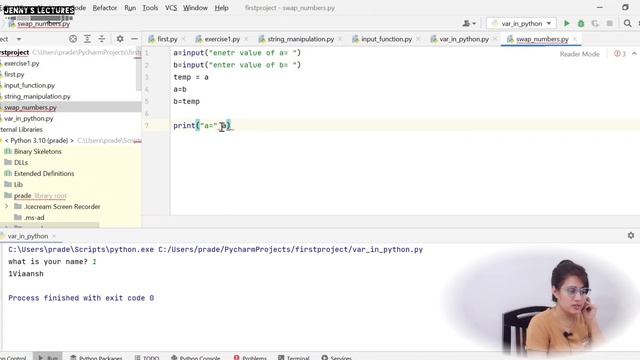640x360 pixels.
Task: Open the Tools menu
Action: 150,8
